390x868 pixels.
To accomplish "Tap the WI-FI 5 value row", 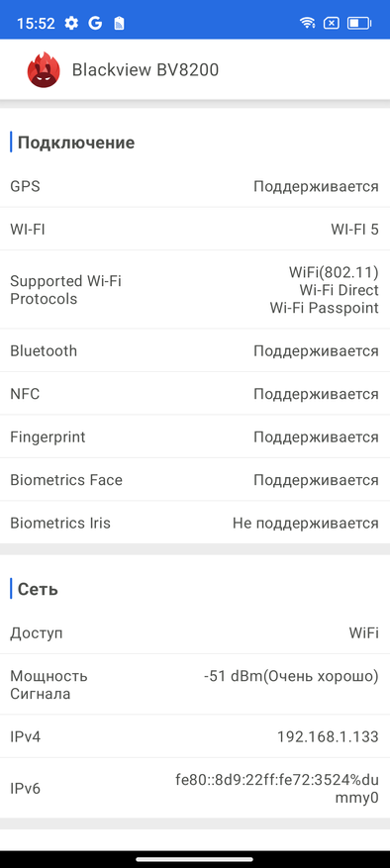I will click(195, 230).
